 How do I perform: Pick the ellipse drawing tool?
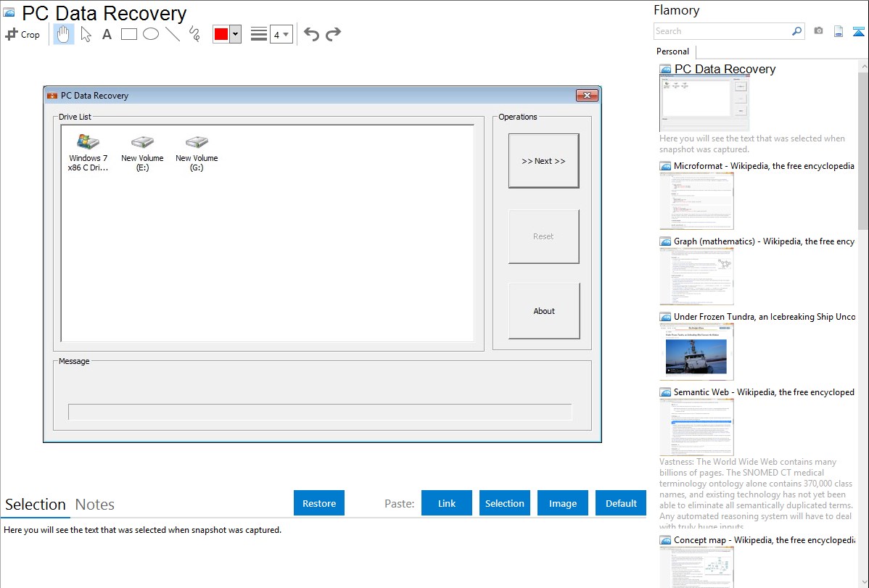click(151, 34)
